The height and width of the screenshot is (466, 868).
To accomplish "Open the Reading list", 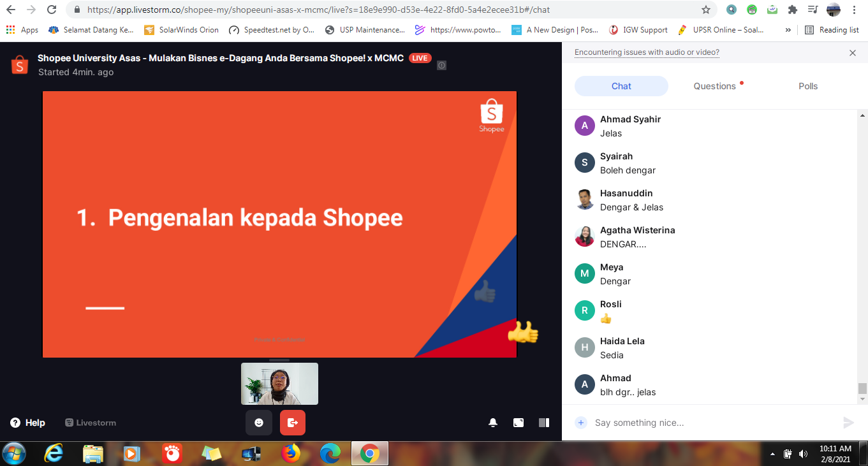I will (x=832, y=30).
